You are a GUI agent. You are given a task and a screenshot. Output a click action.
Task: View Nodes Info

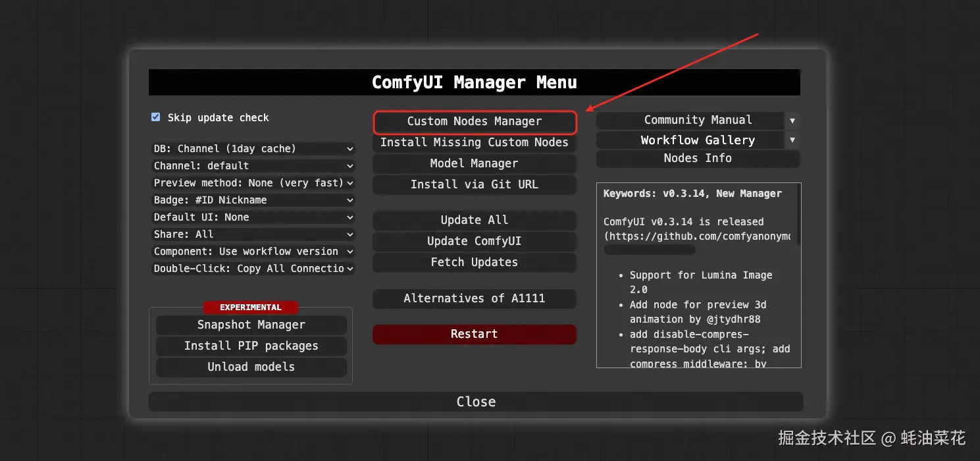(x=698, y=158)
